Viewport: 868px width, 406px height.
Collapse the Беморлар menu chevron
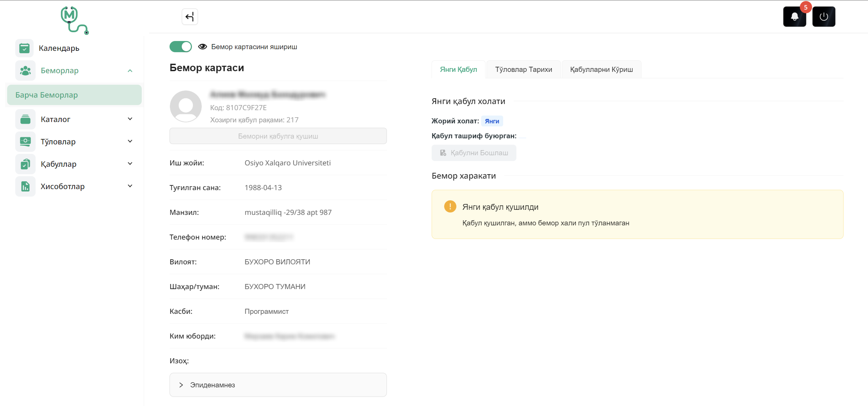pyautogui.click(x=130, y=71)
